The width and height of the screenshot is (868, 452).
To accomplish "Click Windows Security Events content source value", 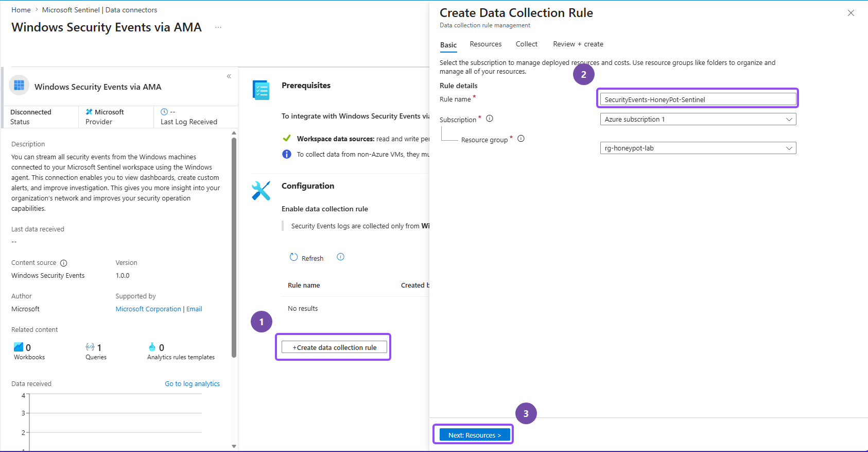I will [x=48, y=276].
